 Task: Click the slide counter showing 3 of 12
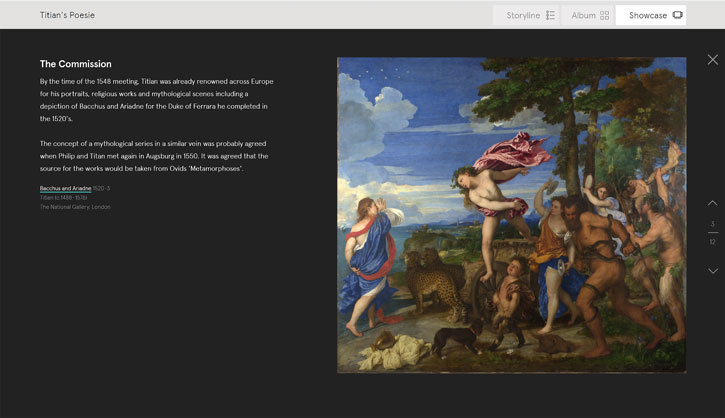[x=713, y=233]
